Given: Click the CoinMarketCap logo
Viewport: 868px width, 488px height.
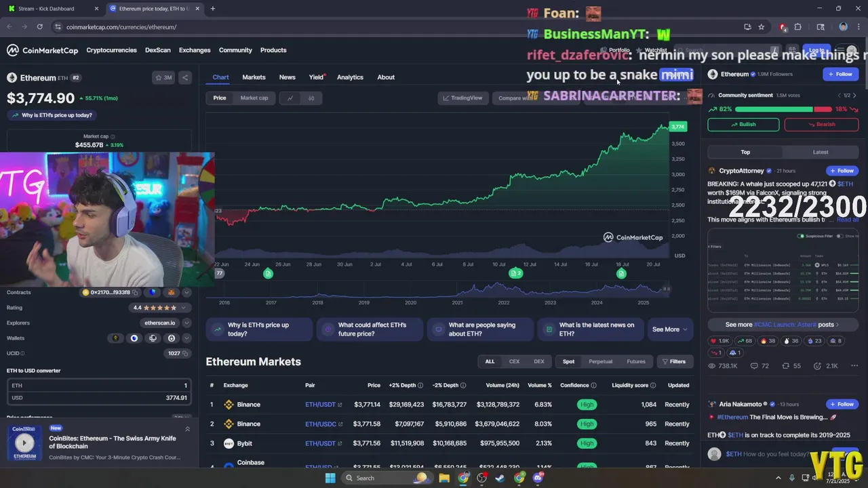Looking at the screenshot, I should [x=43, y=50].
